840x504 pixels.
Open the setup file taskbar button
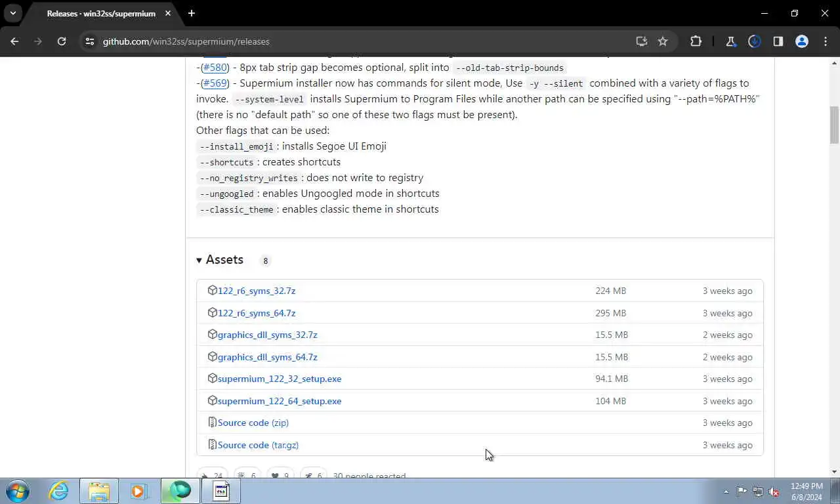coord(221,491)
